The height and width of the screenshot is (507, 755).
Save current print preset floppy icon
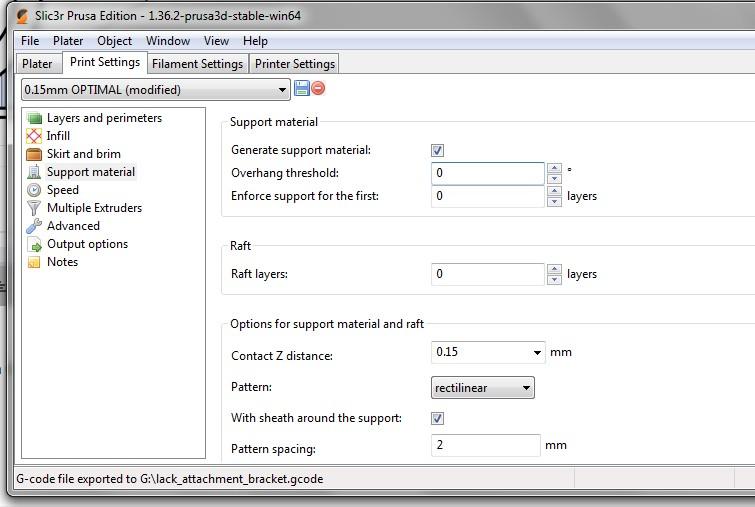[x=301, y=88]
